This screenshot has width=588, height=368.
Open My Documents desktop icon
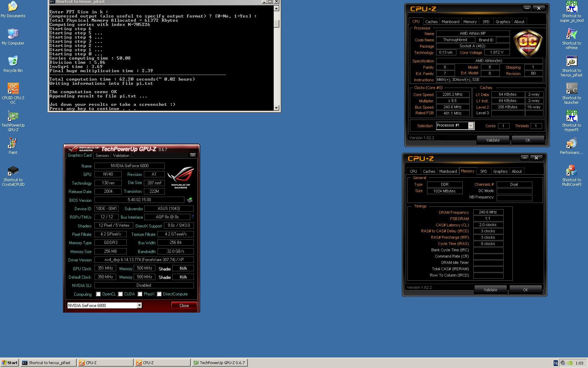point(13,9)
